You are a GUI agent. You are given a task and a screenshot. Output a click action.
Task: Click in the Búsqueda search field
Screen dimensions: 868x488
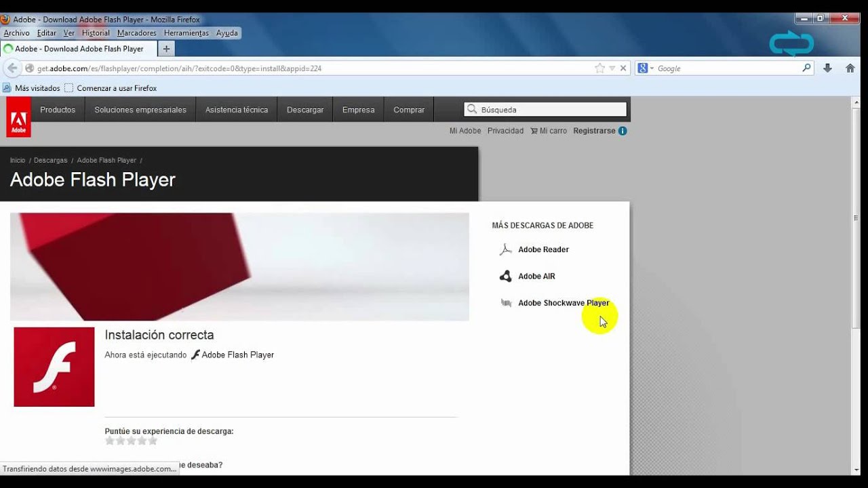pyautogui.click(x=545, y=110)
